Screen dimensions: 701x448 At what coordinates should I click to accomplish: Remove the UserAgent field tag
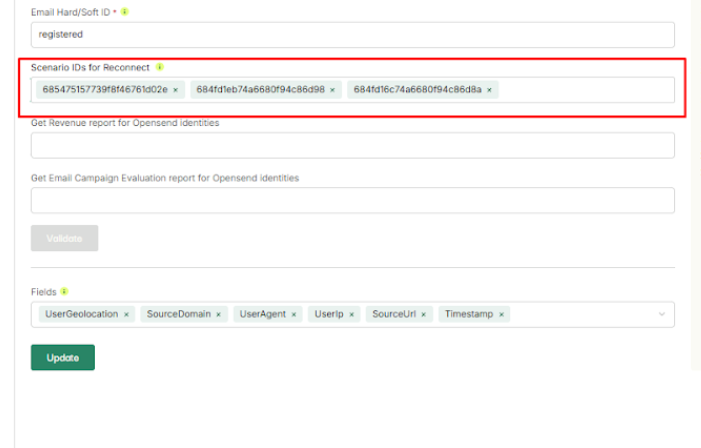click(294, 314)
